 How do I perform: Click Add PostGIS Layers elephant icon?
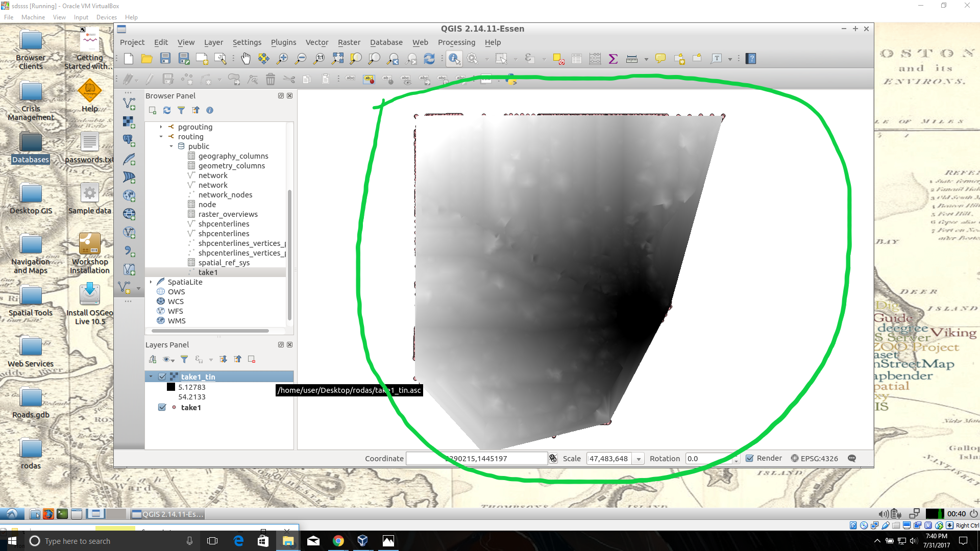point(129,140)
